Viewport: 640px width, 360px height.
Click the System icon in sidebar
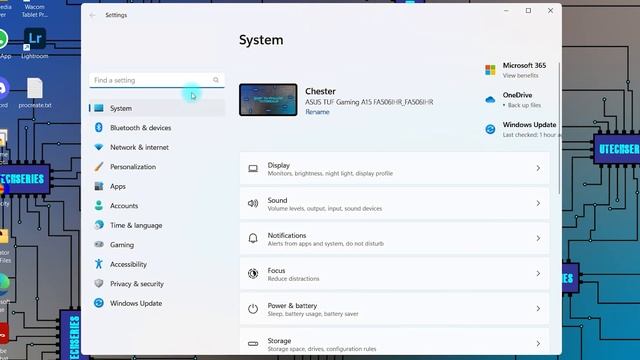click(x=99, y=108)
